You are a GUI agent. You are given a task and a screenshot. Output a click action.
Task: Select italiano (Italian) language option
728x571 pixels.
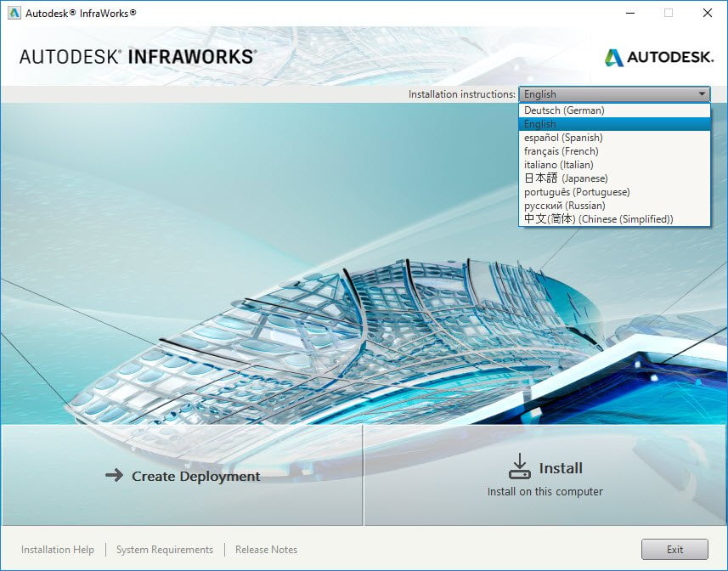(614, 165)
